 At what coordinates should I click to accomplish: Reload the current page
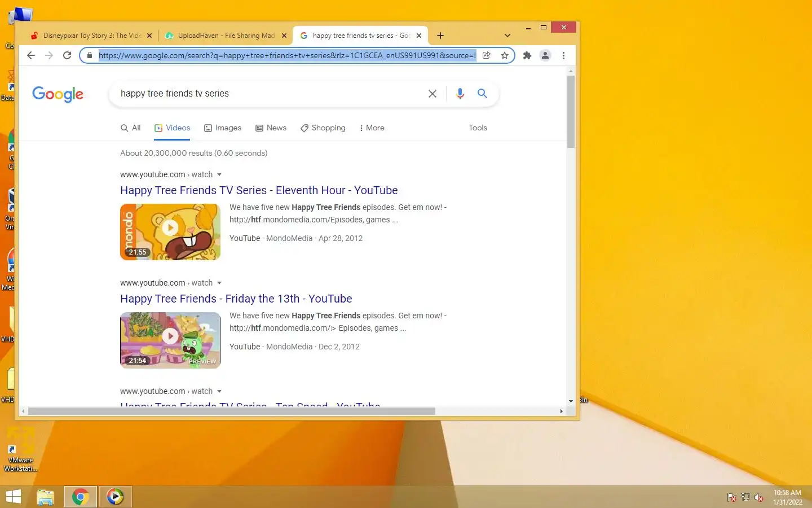(67, 55)
